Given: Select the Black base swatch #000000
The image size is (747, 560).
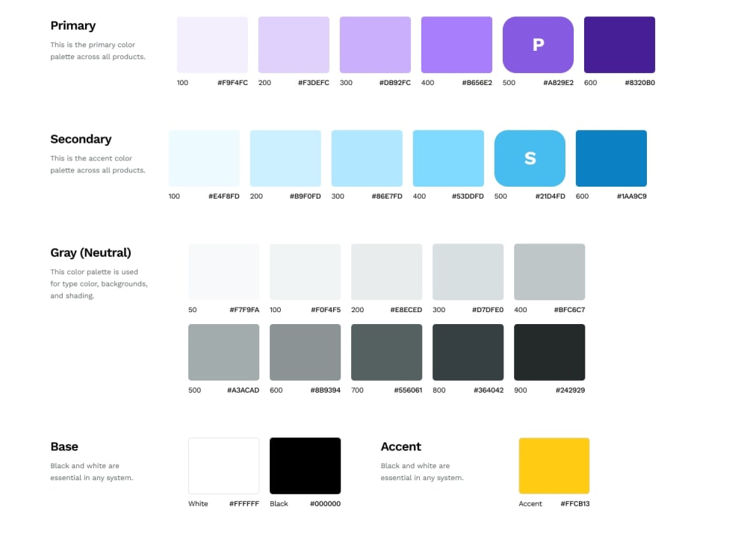Looking at the screenshot, I should [x=305, y=465].
